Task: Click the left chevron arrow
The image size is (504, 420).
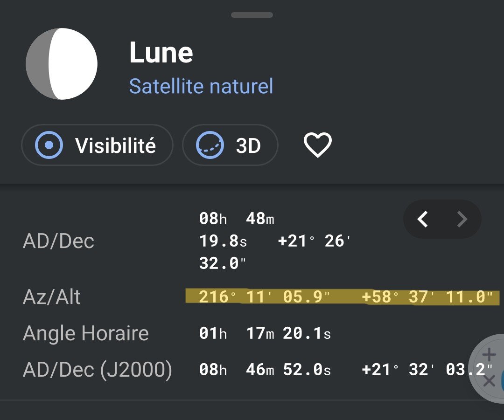Action: (423, 219)
